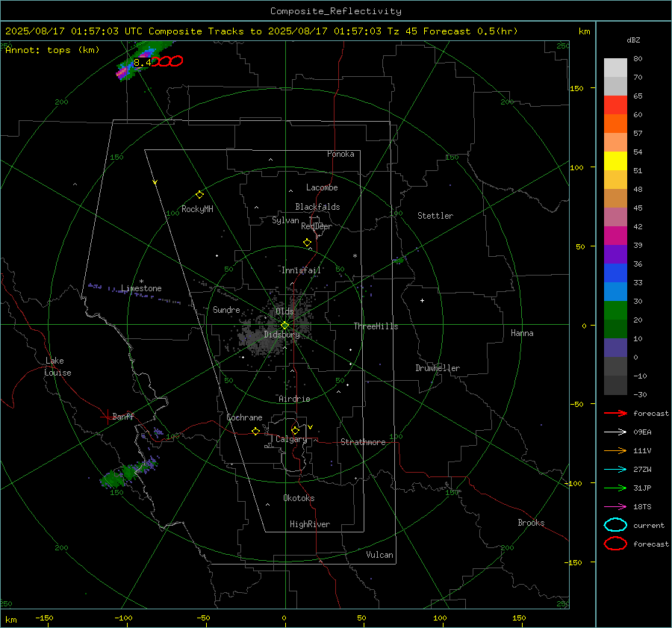Image resolution: width=672 pixels, height=628 pixels.
Task: Pick the blue swatch between 36 and 33 dBZ
Action: (x=615, y=273)
